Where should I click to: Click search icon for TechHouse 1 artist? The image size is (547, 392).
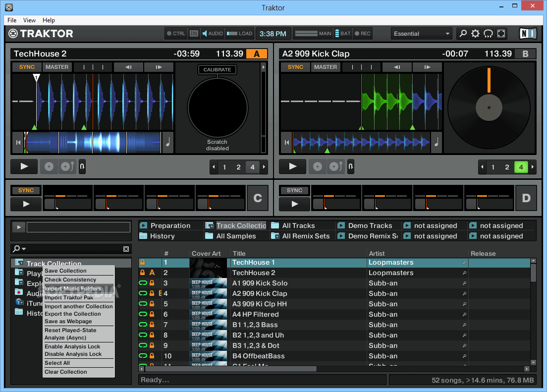click(464, 263)
